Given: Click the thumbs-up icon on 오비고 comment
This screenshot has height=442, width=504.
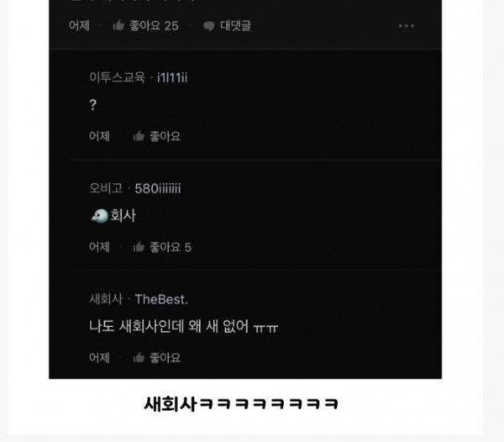Looking at the screenshot, I should (139, 247).
